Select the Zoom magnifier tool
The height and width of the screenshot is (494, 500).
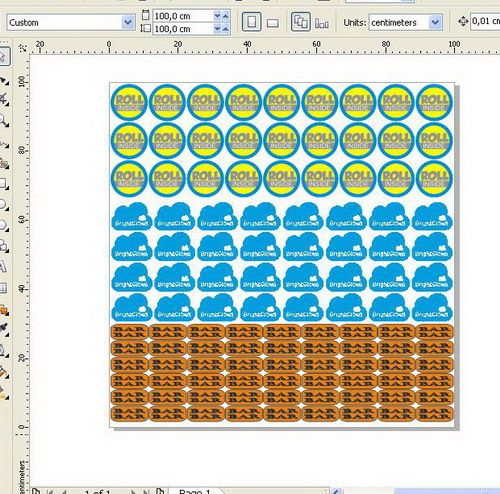[4, 120]
